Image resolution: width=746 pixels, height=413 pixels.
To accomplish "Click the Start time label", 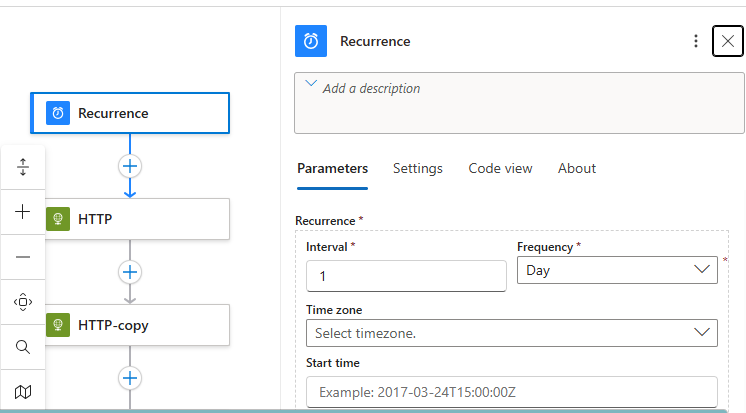I will tap(333, 363).
